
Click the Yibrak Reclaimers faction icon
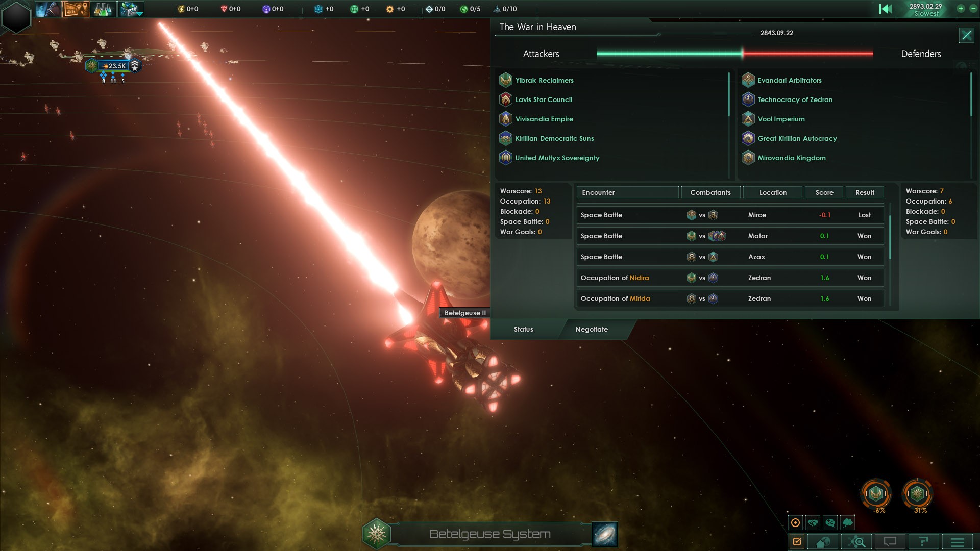505,80
